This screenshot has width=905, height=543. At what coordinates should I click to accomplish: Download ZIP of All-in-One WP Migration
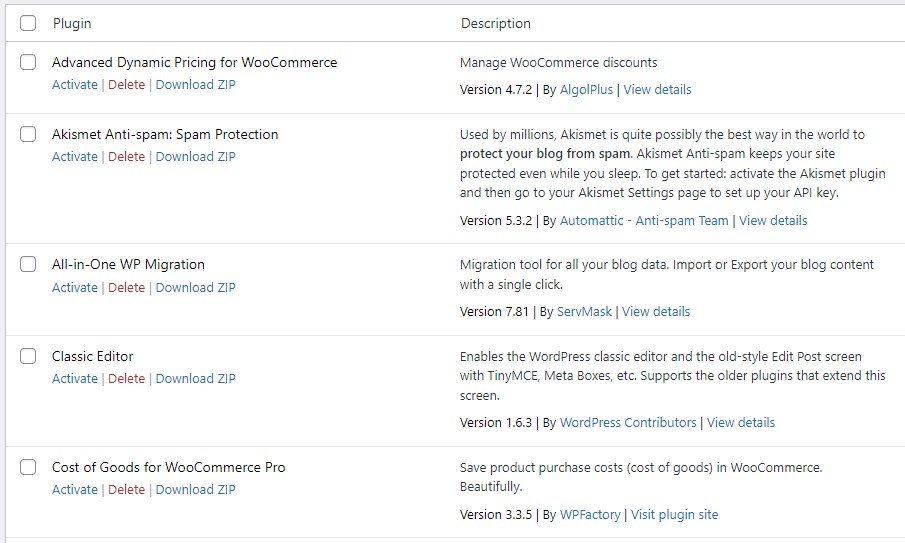pyautogui.click(x=195, y=288)
